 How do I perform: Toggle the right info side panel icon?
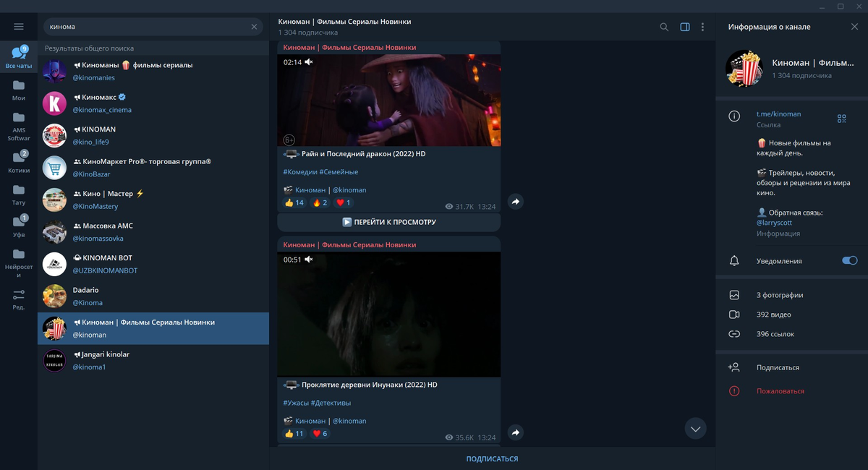tap(685, 27)
